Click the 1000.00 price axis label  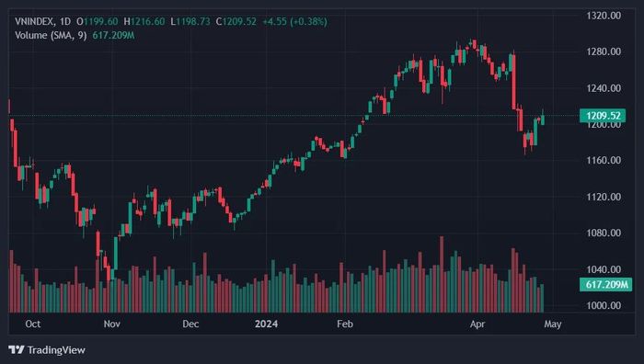(x=604, y=305)
